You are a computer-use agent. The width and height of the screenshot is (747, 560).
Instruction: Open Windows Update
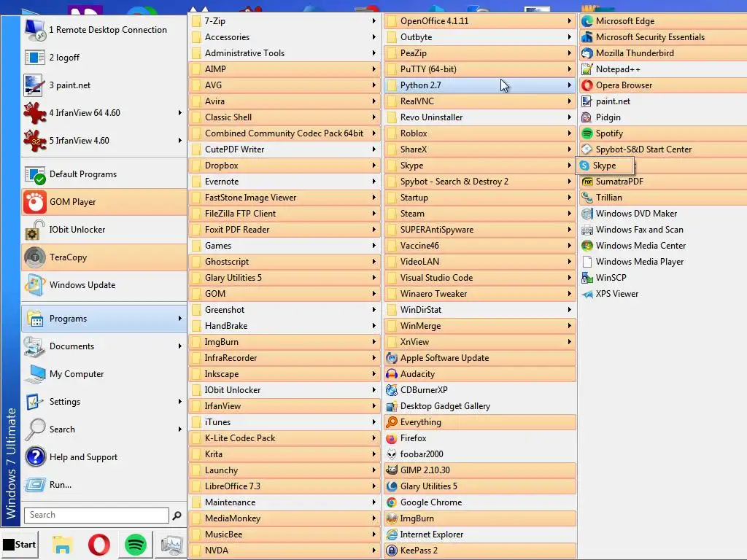(x=104, y=285)
